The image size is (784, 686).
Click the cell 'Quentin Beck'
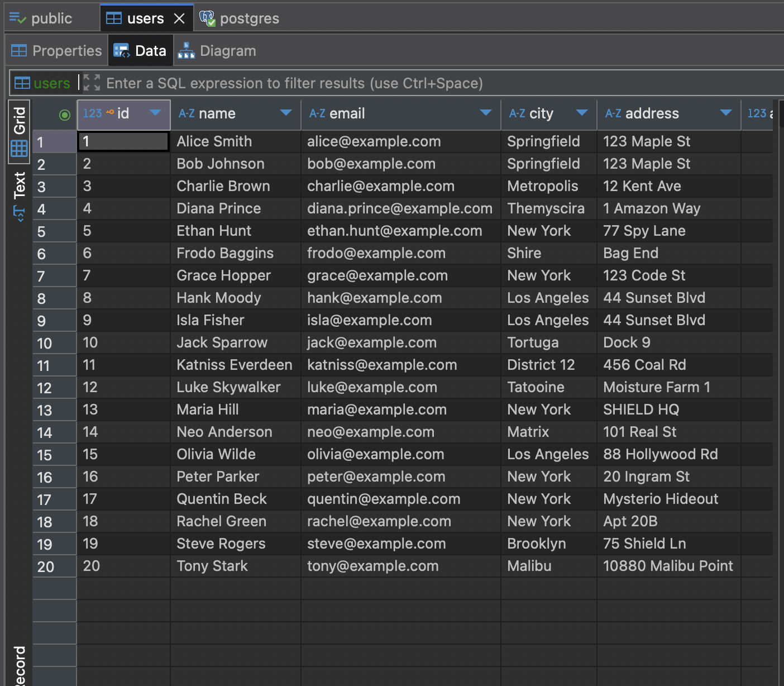click(236, 499)
